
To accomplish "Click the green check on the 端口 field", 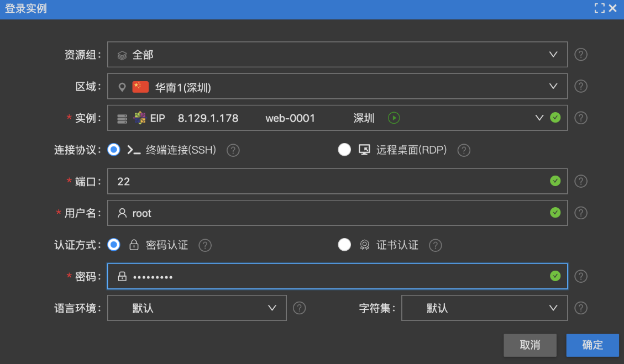I will click(x=555, y=181).
